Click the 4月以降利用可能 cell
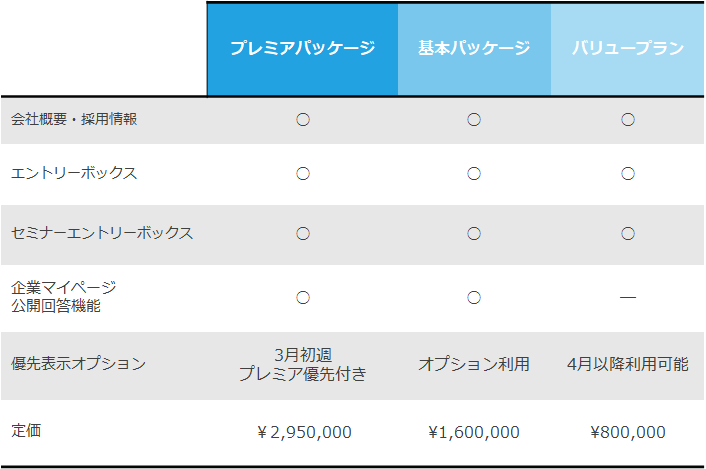Screen dimensions: 706x469 tap(628, 364)
